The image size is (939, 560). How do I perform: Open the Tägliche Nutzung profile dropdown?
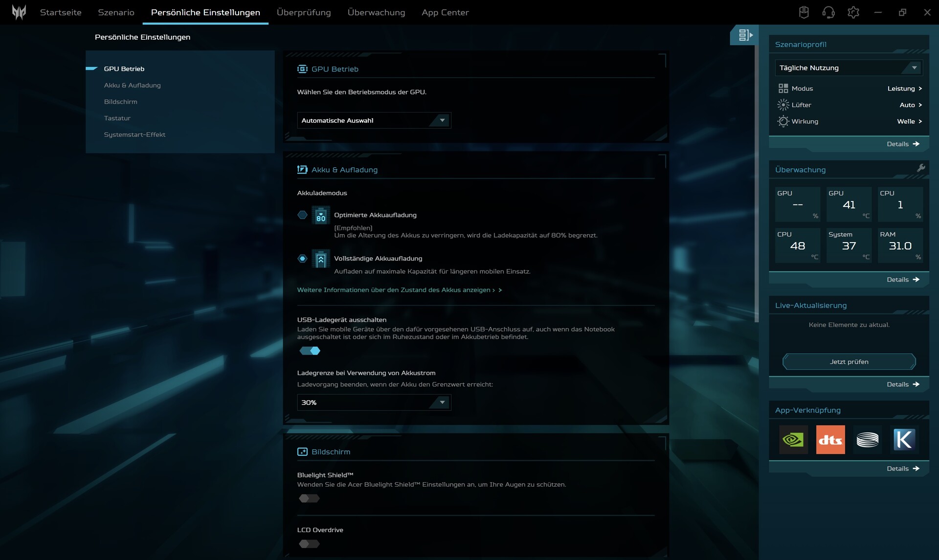point(848,68)
